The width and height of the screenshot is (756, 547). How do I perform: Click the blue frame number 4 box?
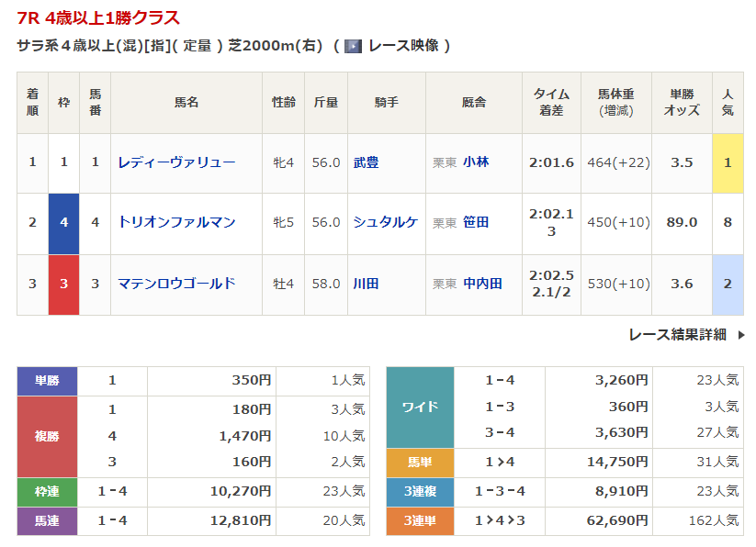63,223
